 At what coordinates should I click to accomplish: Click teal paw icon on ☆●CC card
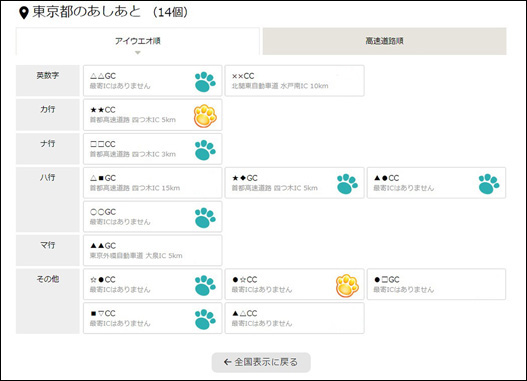click(205, 286)
